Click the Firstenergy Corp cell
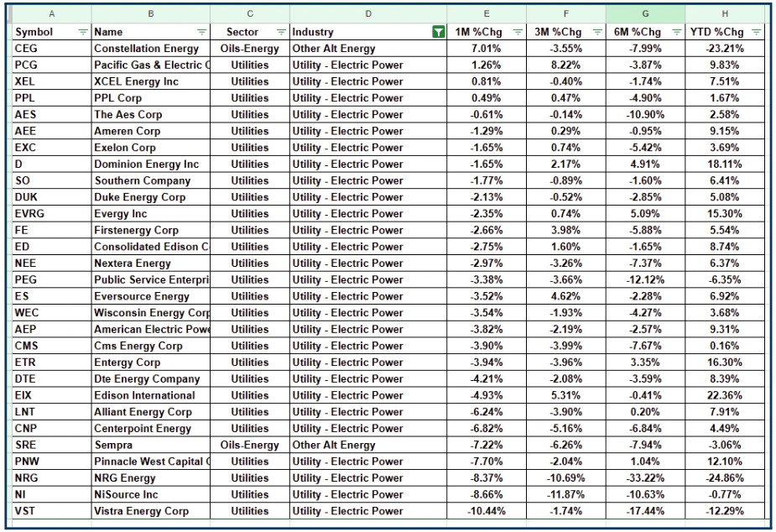Viewport: 776px width, 532px height. tap(151, 230)
